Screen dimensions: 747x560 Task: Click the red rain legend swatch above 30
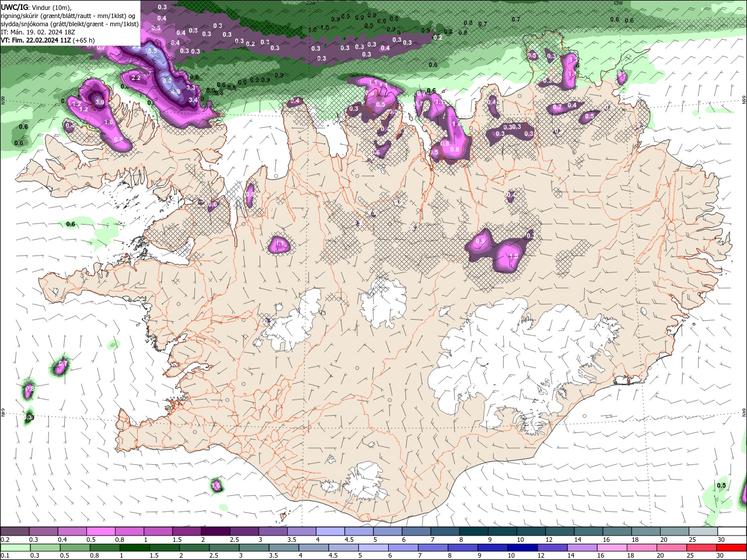tap(732, 547)
